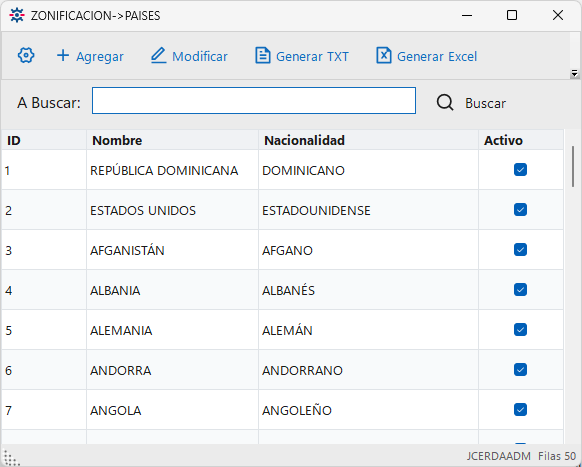Sort by the ID column header
The height and width of the screenshot is (467, 582).
[44, 140]
